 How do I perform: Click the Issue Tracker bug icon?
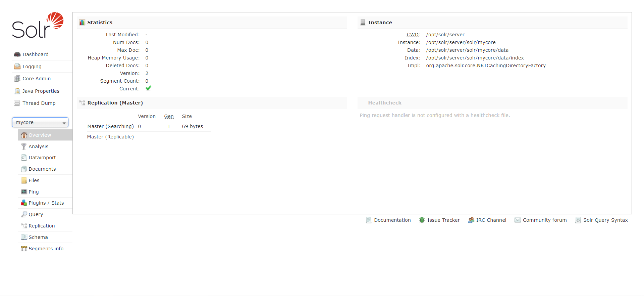coord(422,220)
